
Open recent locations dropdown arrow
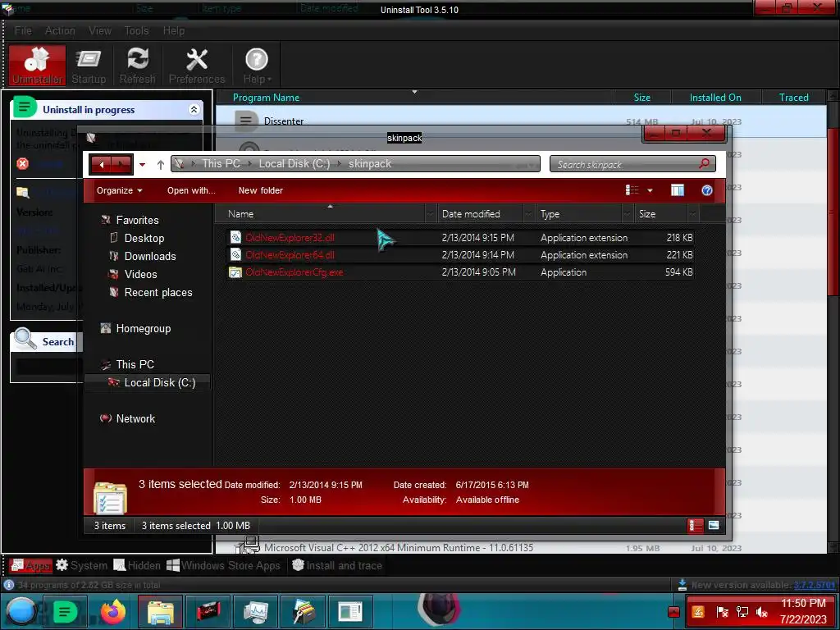pyautogui.click(x=143, y=164)
